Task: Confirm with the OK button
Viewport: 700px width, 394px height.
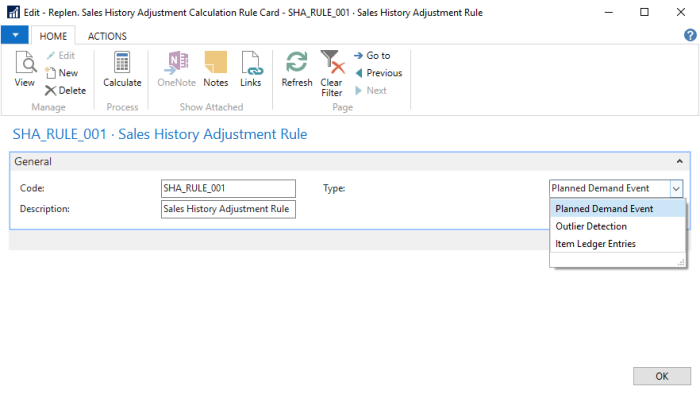Action: (662, 376)
